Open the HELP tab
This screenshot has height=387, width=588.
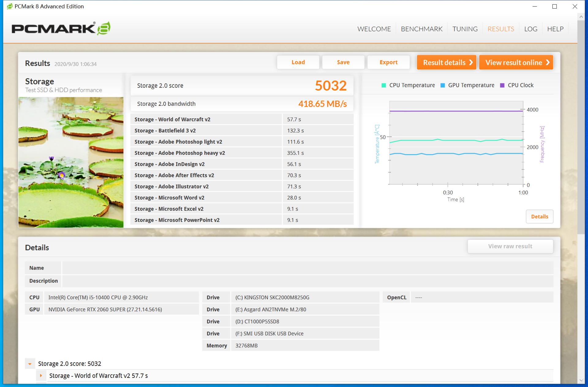[555, 29]
